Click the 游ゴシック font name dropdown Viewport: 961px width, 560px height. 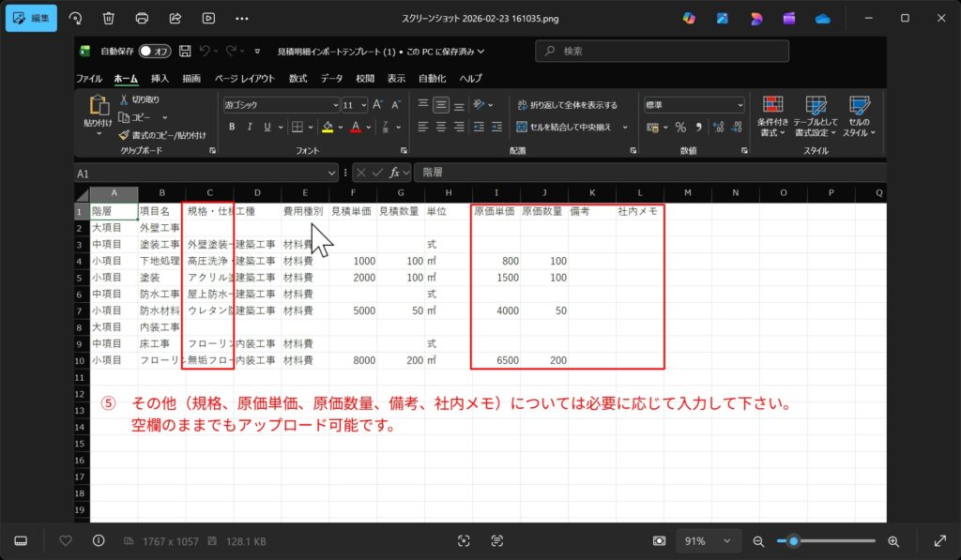click(x=281, y=105)
